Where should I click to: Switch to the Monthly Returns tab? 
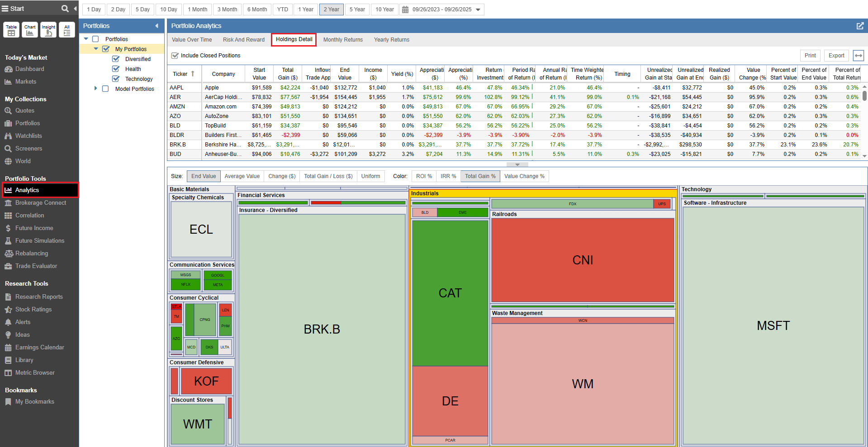[343, 40]
